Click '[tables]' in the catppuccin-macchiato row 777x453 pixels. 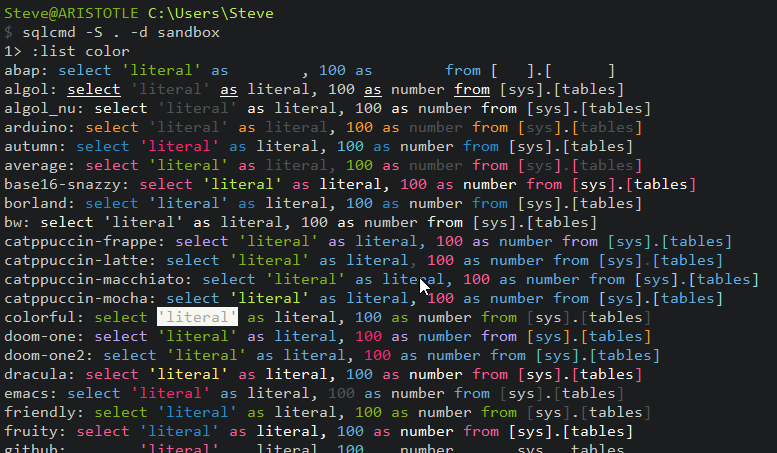pyautogui.click(x=723, y=279)
